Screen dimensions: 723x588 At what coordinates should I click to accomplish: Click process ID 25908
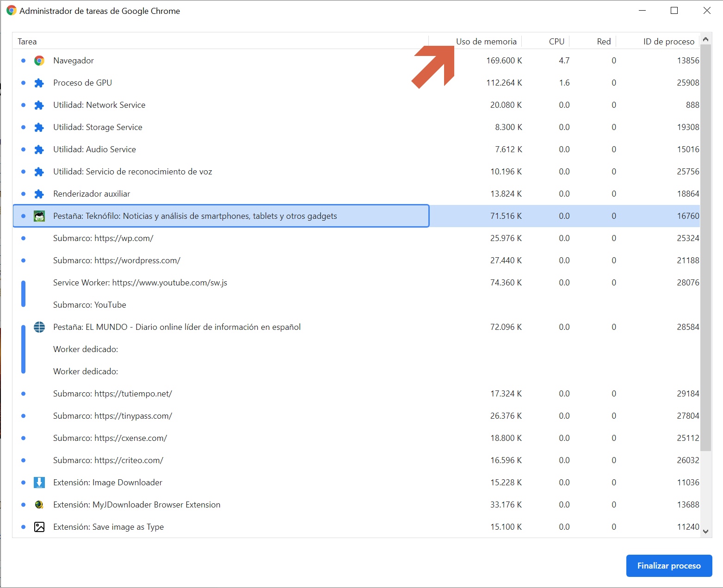pyautogui.click(x=688, y=83)
